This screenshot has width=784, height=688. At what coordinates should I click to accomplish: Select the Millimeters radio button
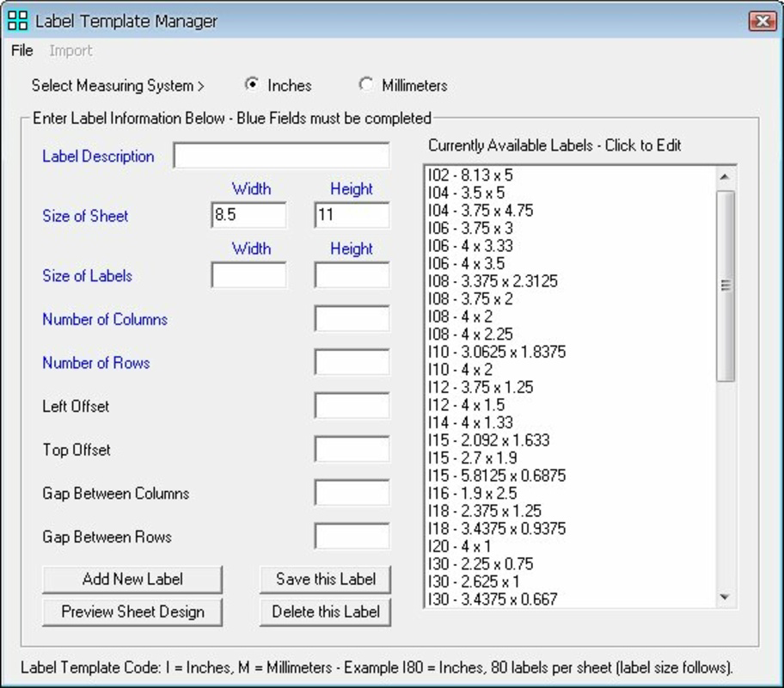(x=365, y=84)
